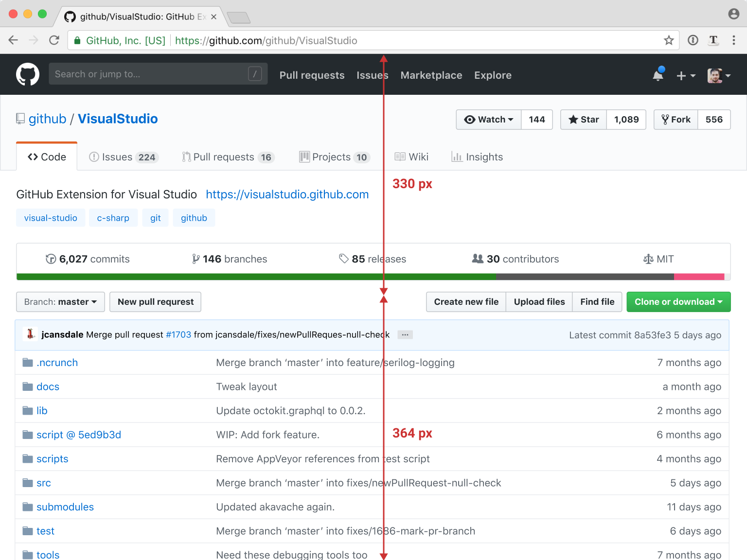Click the GitHub Octocat logo
The width and height of the screenshot is (747, 560).
pos(28,74)
